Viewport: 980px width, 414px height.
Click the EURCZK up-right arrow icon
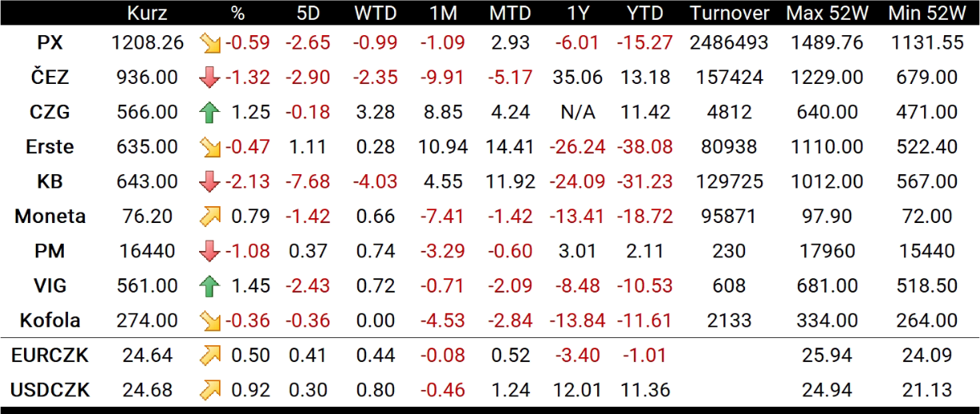click(209, 356)
